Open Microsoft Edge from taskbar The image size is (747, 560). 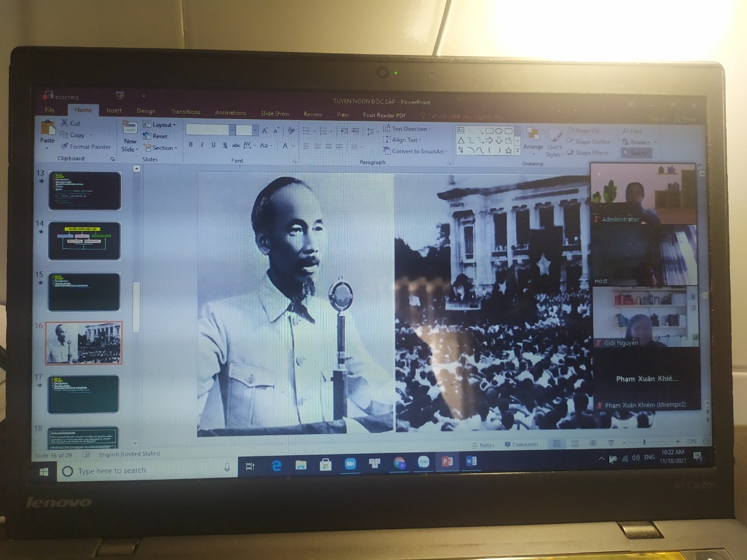[277, 465]
